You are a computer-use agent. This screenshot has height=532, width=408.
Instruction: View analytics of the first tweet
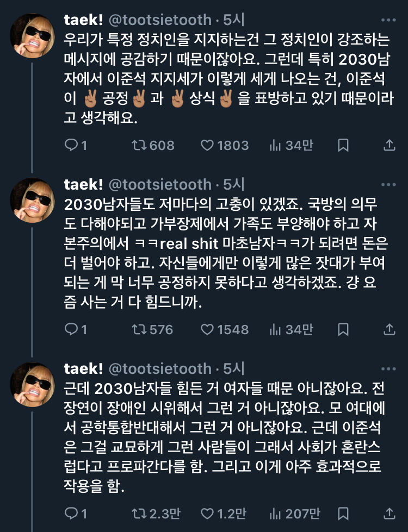(275, 145)
